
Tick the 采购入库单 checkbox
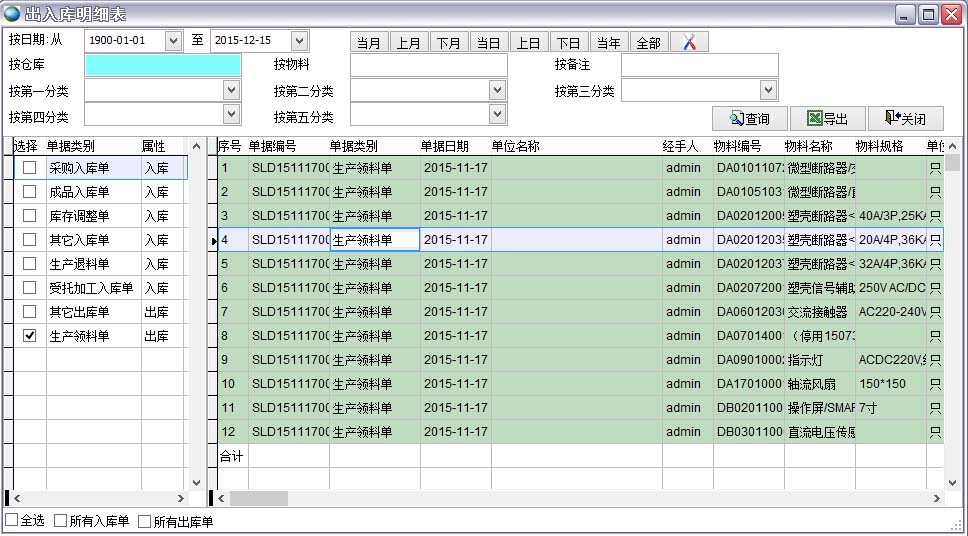30,167
